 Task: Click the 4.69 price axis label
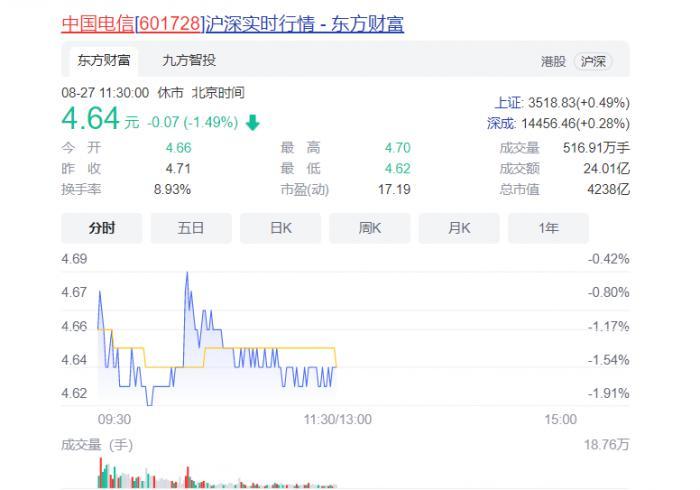pyautogui.click(x=74, y=259)
